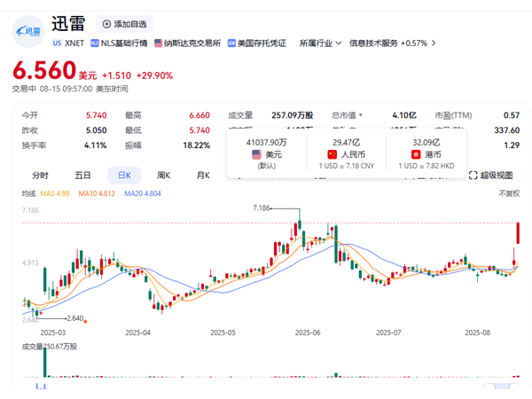Click the 2.640 low price marker

coord(75,318)
